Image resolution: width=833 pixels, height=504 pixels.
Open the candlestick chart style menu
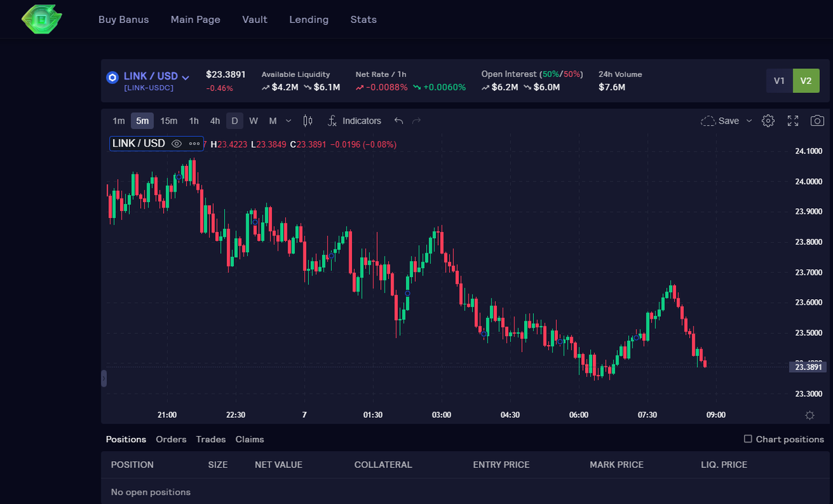coord(309,121)
